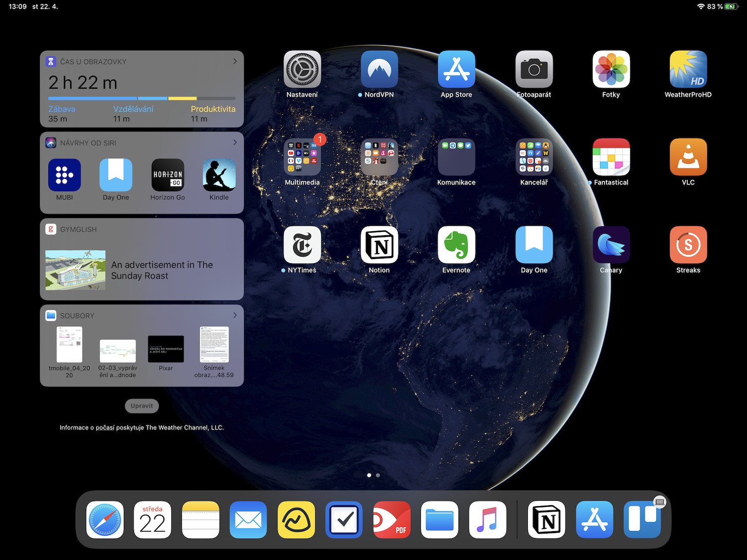Viewport: 747px width, 560px height.
Task: Open the Gymglish lesson illustration image
Action: (x=75, y=270)
